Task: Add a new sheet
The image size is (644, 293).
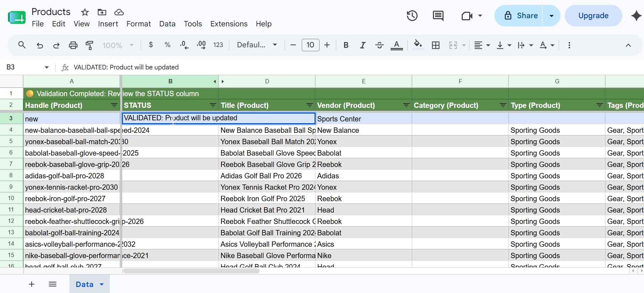Action: pyautogui.click(x=32, y=284)
